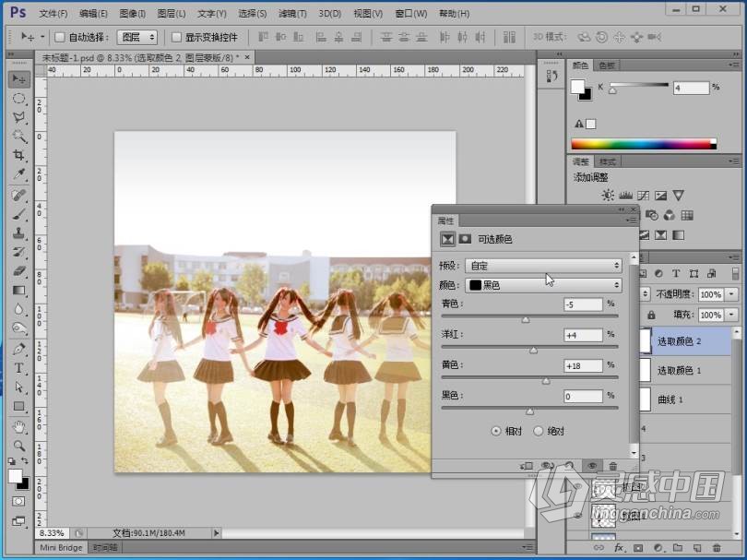Select the Eraser tool
The image size is (747, 560).
point(19,271)
